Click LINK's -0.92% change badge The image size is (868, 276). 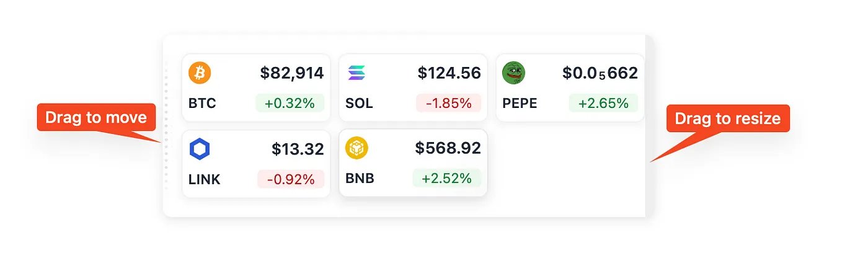pos(291,179)
